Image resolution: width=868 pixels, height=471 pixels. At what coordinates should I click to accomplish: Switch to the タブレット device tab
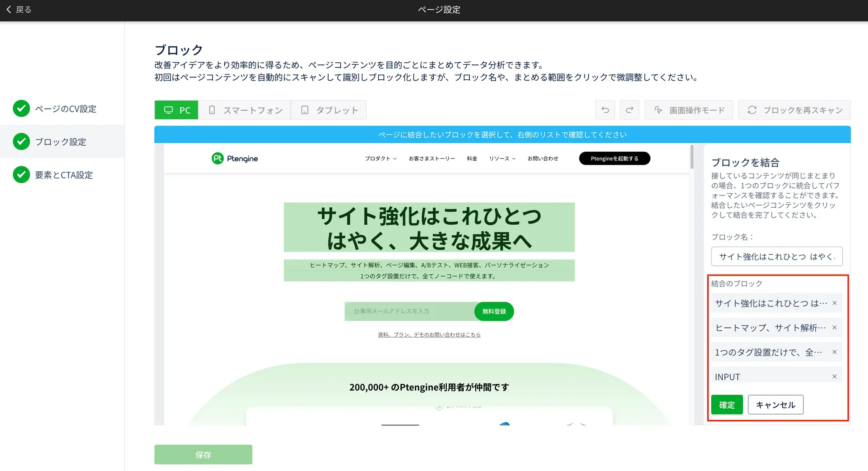coord(329,110)
